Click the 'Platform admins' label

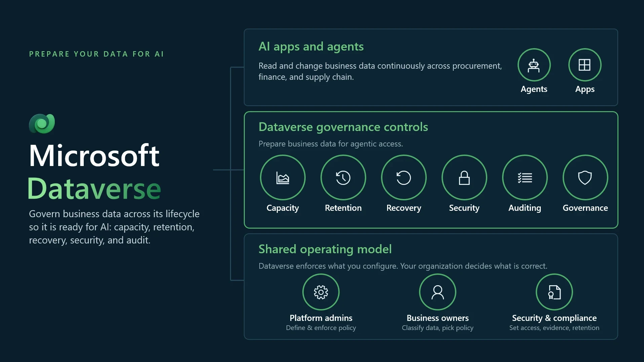coord(321,318)
